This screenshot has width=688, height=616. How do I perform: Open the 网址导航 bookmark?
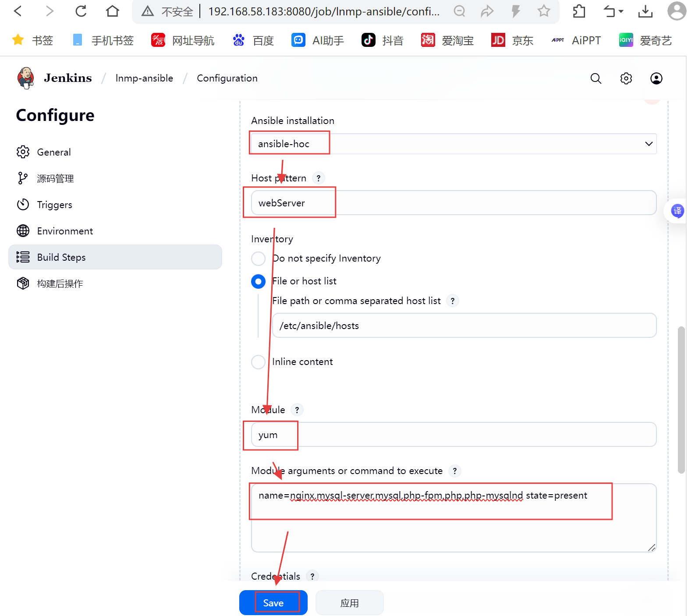(183, 40)
